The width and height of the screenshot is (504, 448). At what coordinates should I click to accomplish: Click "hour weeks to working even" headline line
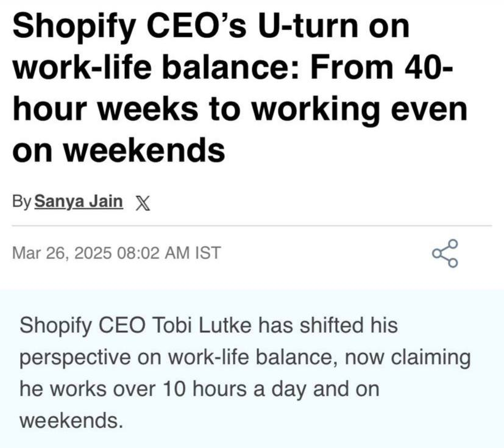click(x=240, y=108)
